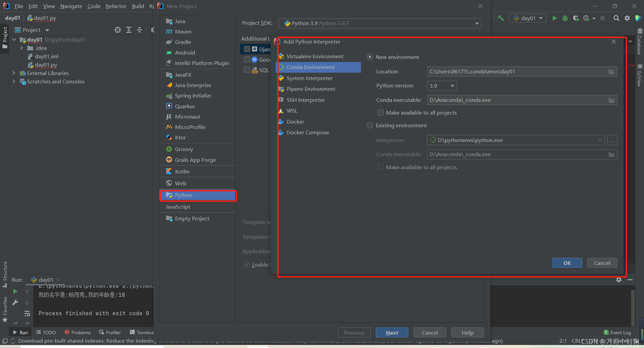Click Collapse All icon in Project panel

coord(140,30)
